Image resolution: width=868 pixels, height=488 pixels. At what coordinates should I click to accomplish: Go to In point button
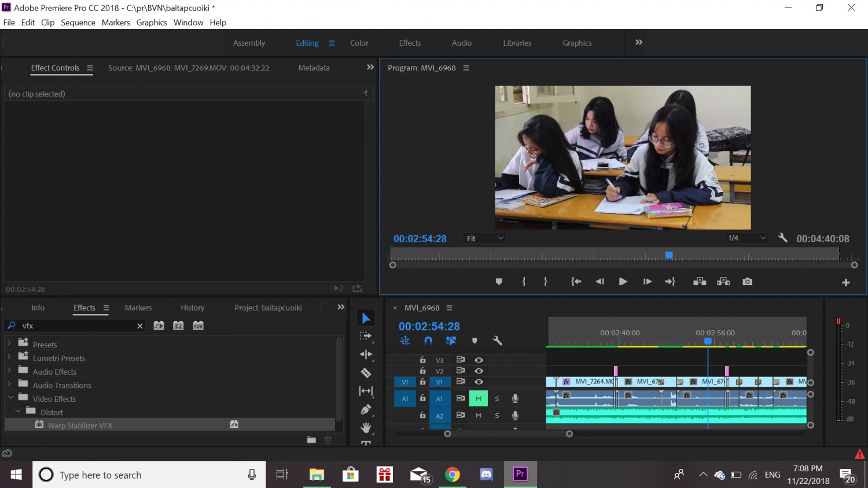point(576,282)
